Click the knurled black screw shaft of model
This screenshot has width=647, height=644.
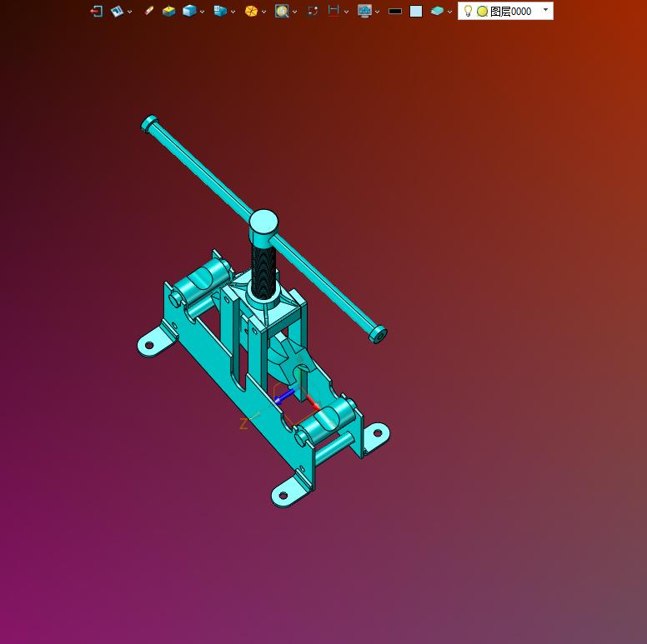point(263,272)
